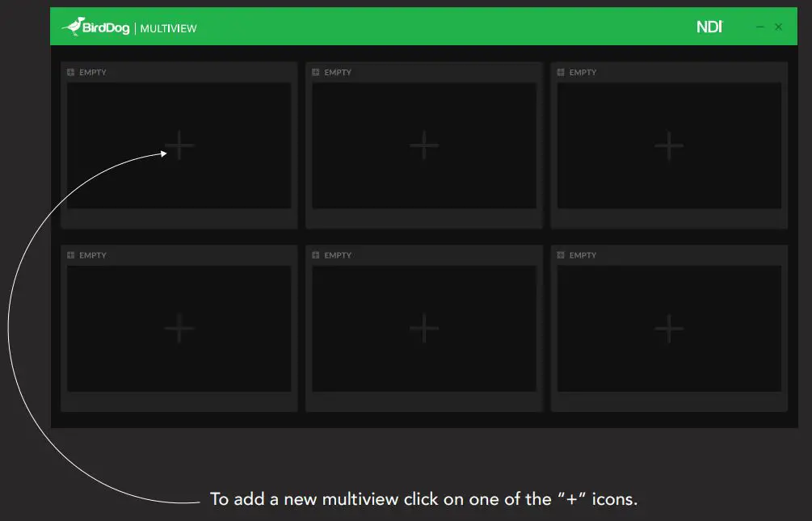Add a source via the bottom-middle plus icon
This screenshot has width=812, height=521.
(x=423, y=329)
